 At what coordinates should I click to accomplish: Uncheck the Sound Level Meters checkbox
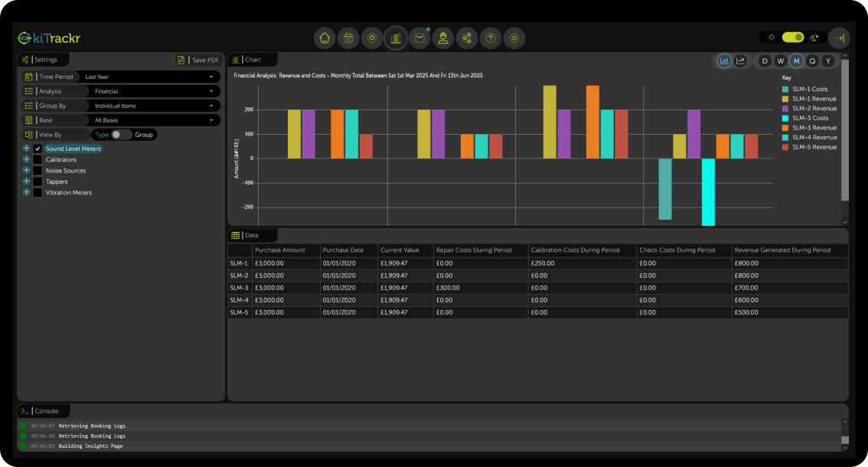37,149
